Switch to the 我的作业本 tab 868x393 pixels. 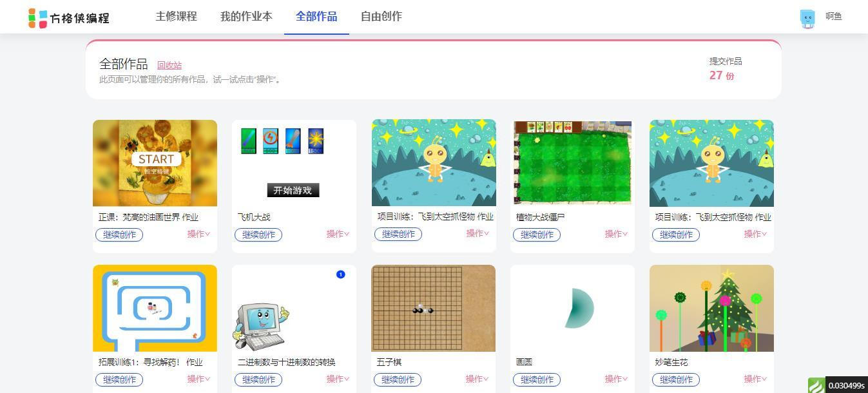246,17
